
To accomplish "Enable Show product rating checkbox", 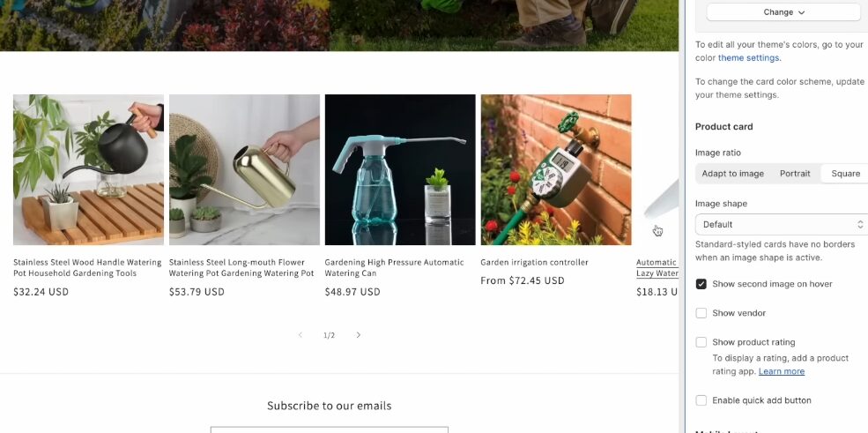I will [x=701, y=342].
